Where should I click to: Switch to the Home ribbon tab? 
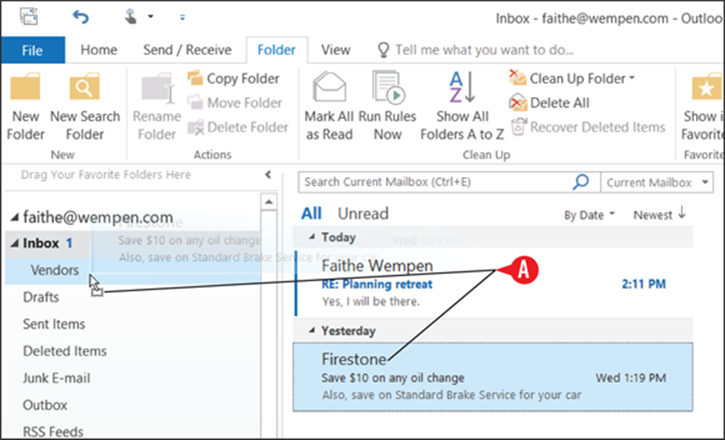click(98, 50)
